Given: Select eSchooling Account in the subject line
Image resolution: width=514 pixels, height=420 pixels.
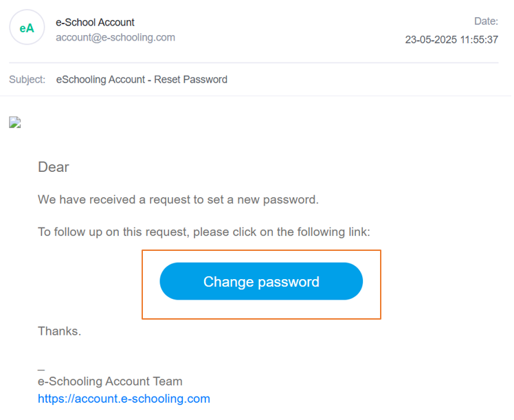Looking at the screenshot, I should 100,79.
